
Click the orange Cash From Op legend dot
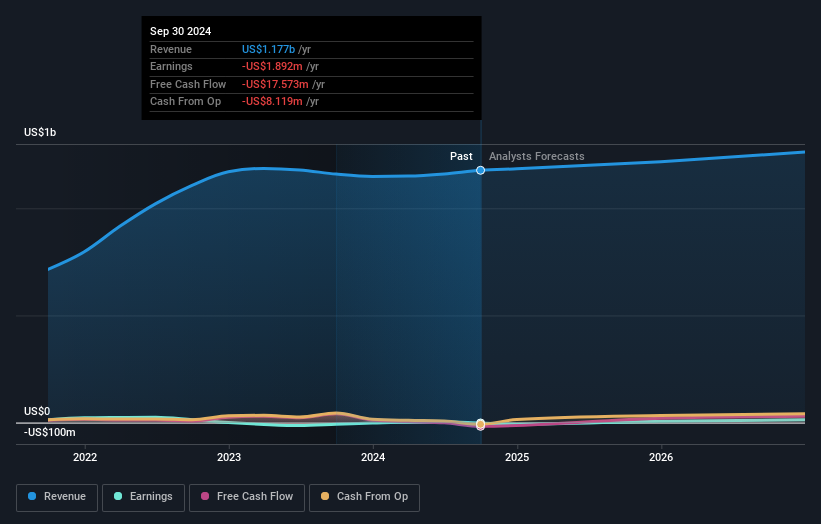[x=325, y=496]
